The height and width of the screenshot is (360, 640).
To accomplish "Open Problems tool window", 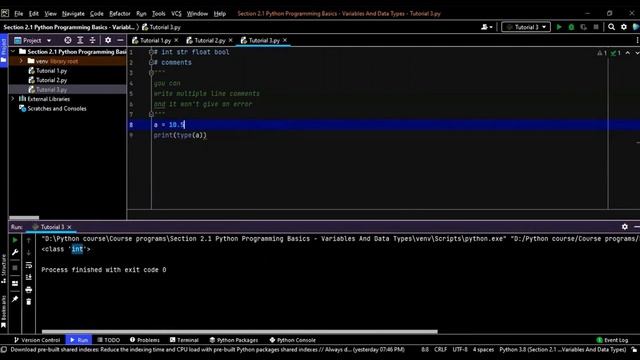I will (145, 340).
